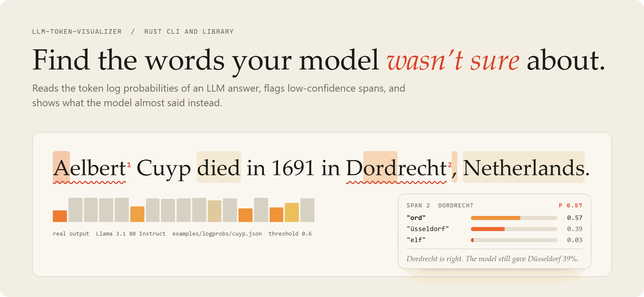Screen dimensions: 644x297
Task: Click the RUST CLI AND LIBRARY label
Action: (189, 32)
